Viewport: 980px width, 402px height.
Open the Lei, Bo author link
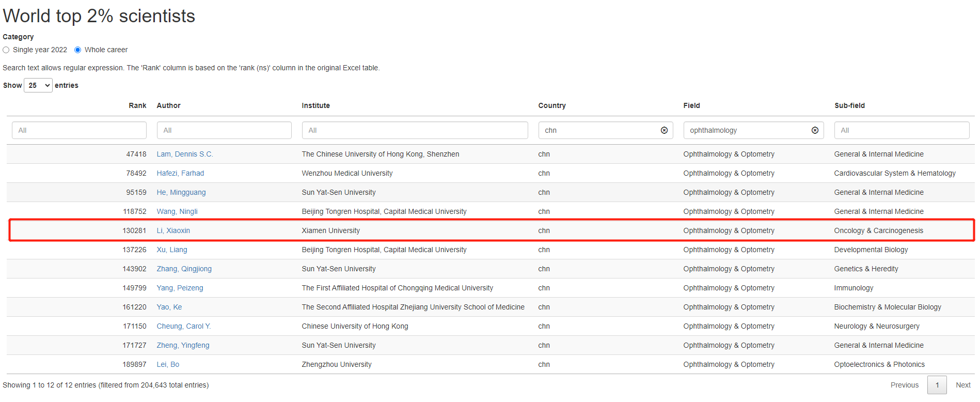click(x=168, y=364)
